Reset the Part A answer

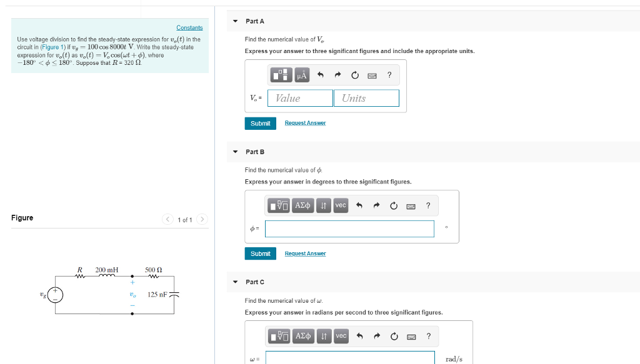pyautogui.click(x=355, y=75)
